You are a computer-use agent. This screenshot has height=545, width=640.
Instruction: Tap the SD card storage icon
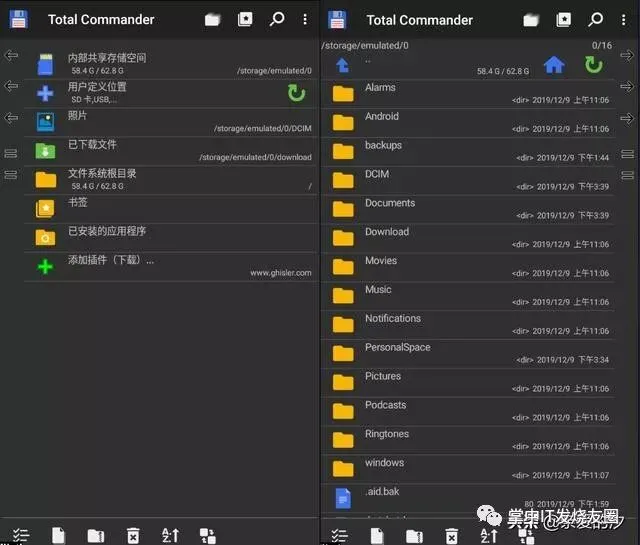point(45,64)
